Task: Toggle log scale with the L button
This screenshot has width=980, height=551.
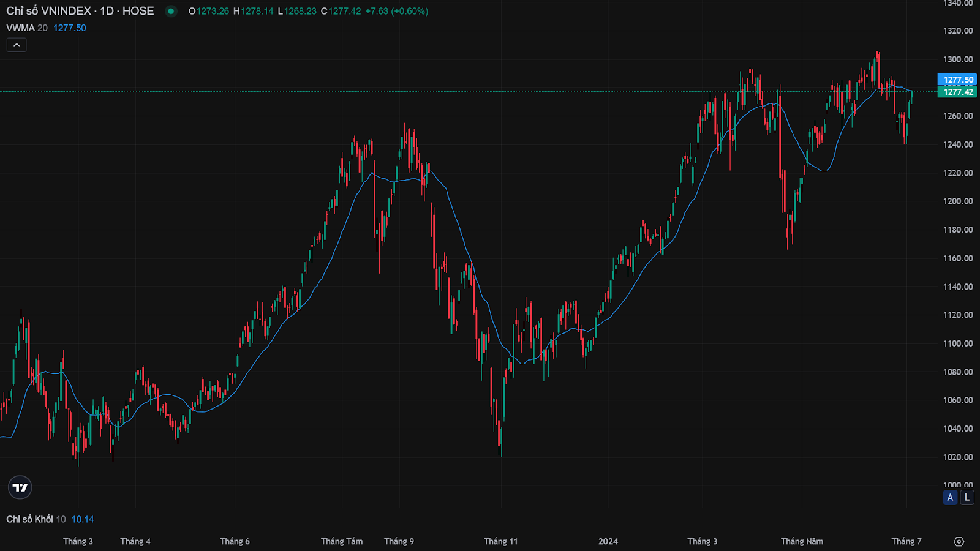Action: click(967, 497)
